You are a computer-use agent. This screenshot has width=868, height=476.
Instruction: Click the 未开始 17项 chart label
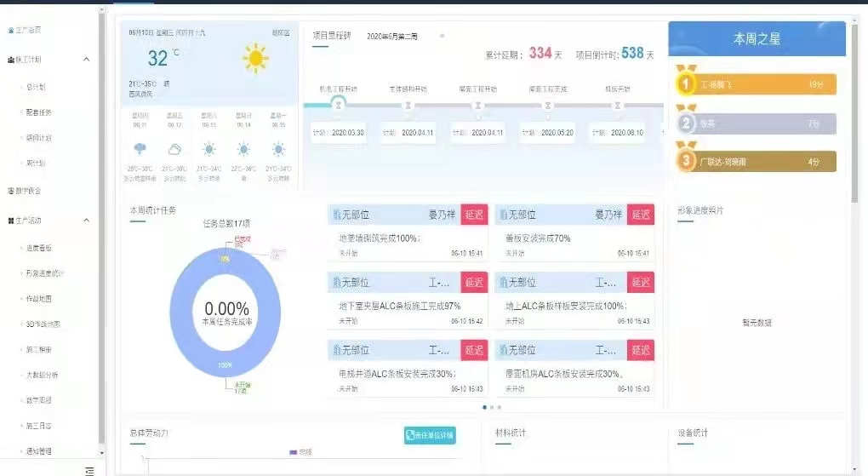tap(242, 387)
